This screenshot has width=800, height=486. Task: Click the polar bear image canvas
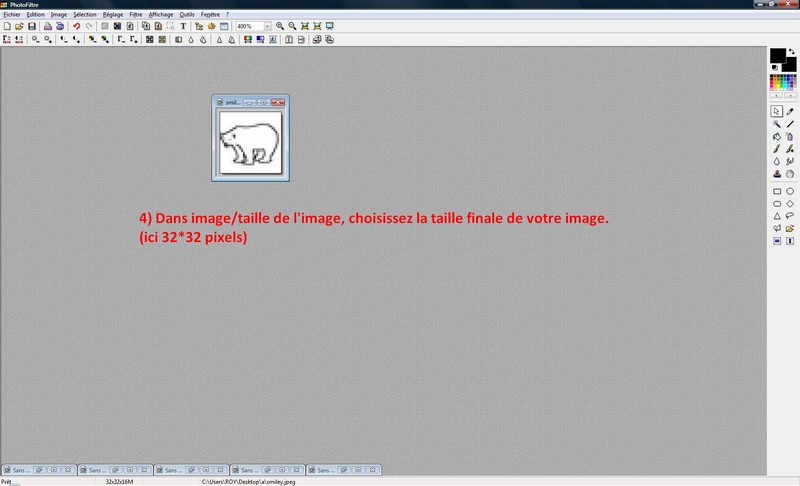coord(251,142)
